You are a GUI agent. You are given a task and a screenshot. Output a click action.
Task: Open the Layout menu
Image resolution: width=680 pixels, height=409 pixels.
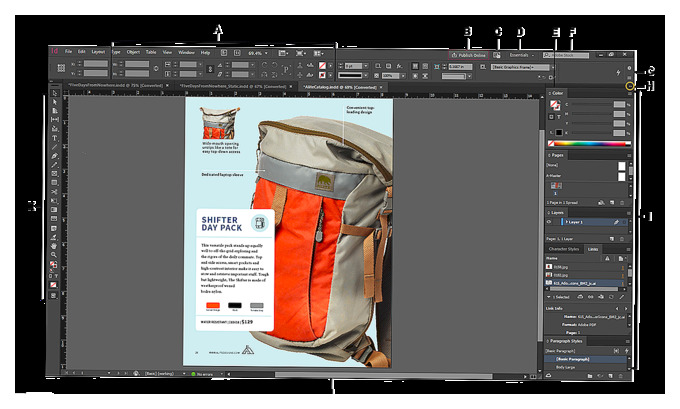tap(98, 52)
